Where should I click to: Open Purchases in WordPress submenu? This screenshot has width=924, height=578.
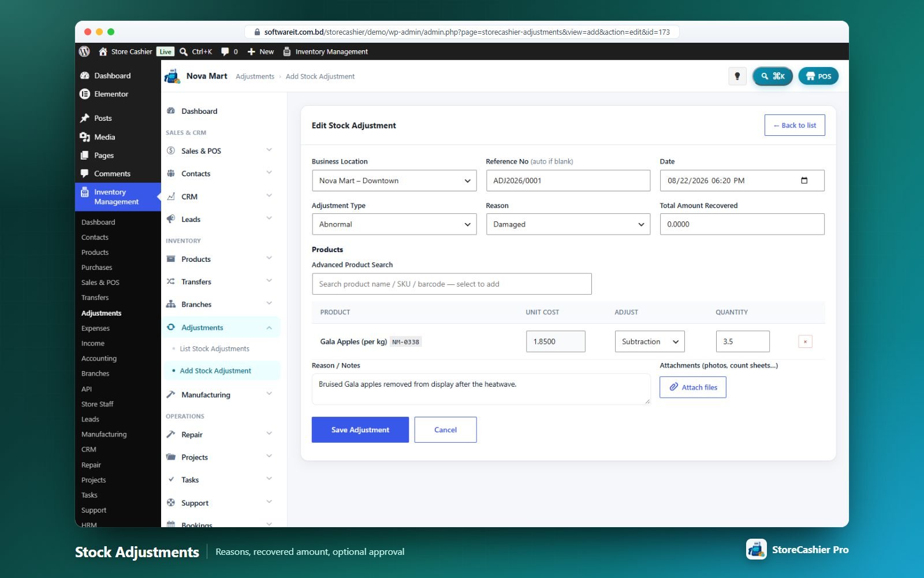click(96, 268)
